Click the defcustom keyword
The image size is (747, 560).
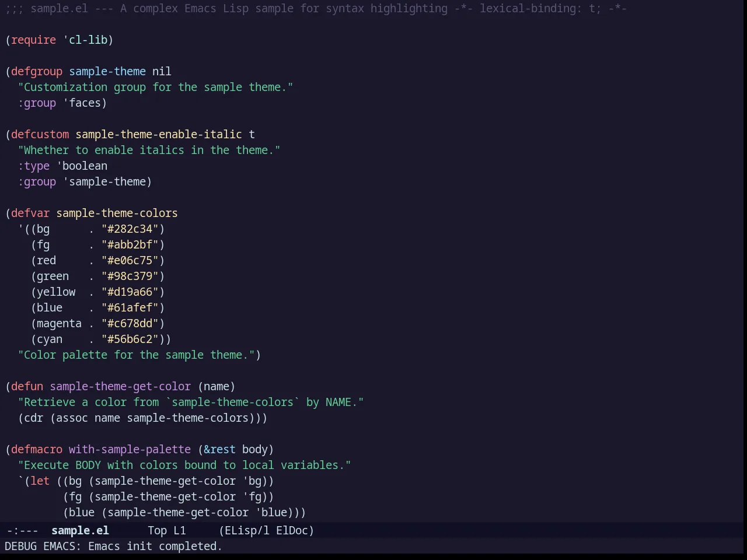point(40,134)
